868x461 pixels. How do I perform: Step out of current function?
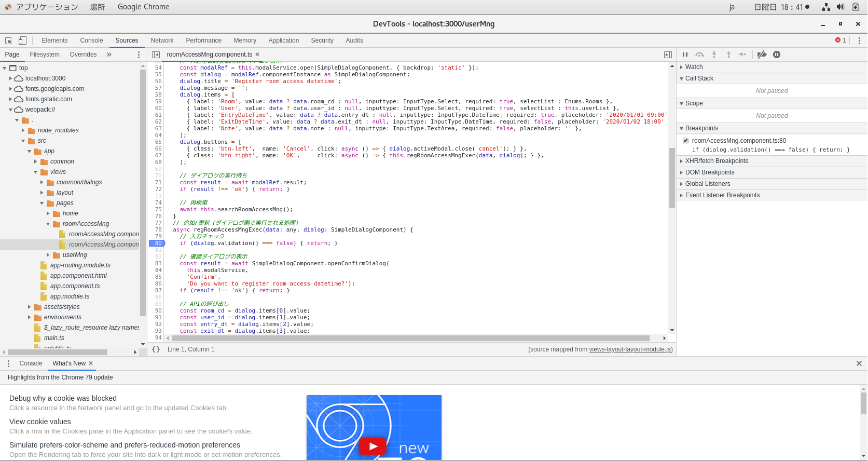(728, 55)
